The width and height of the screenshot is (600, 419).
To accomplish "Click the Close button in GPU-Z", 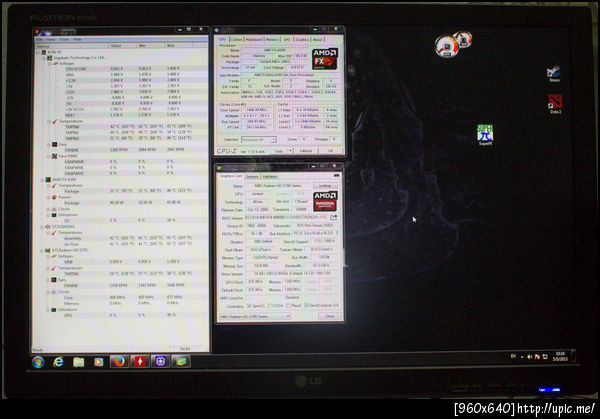I will point(329,316).
